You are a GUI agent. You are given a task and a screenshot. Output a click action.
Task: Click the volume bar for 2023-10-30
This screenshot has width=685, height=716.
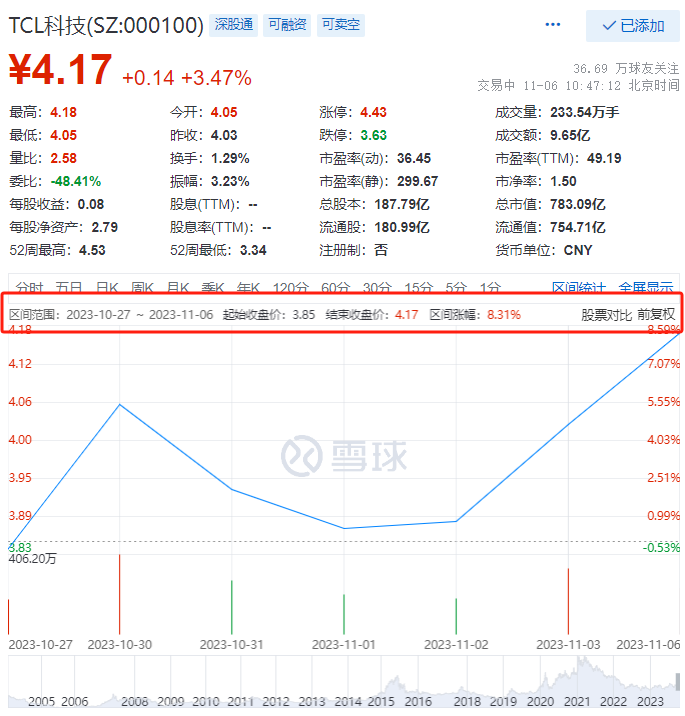pos(120,594)
